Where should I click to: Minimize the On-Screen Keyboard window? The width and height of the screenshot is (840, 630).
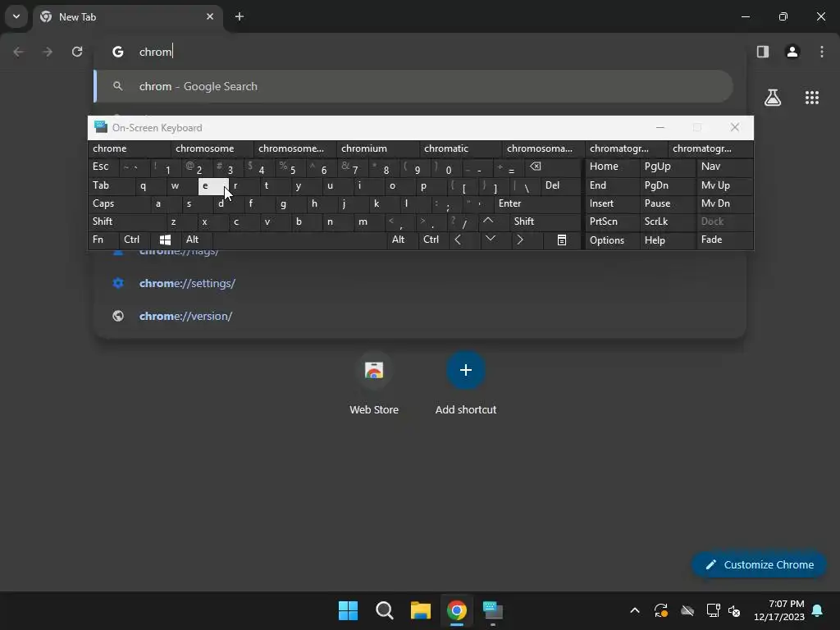[660, 127]
